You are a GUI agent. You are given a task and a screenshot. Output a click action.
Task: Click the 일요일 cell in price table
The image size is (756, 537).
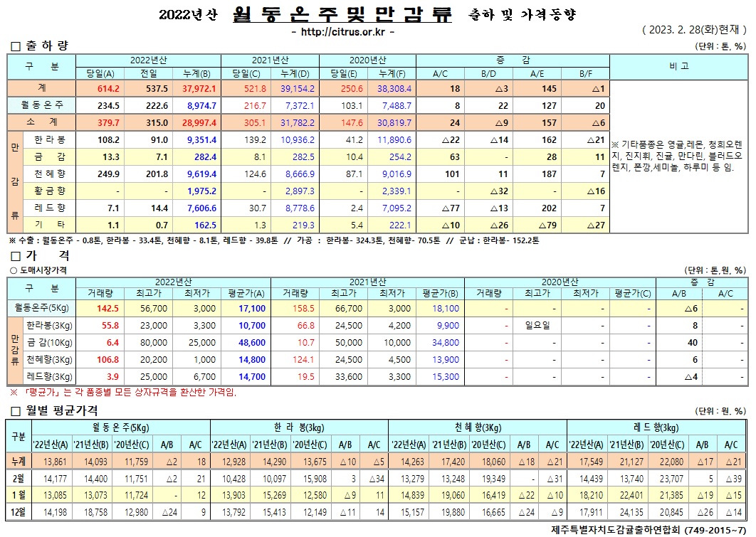click(539, 324)
